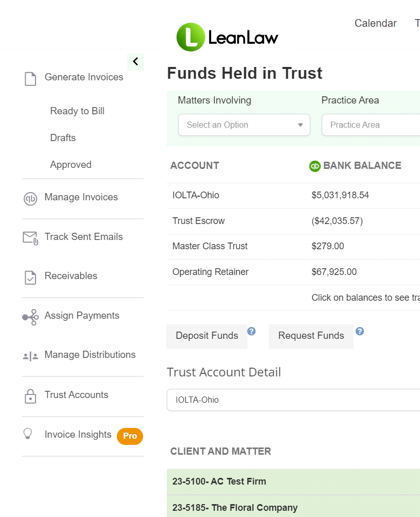Click the Practice Area input field

(371, 125)
